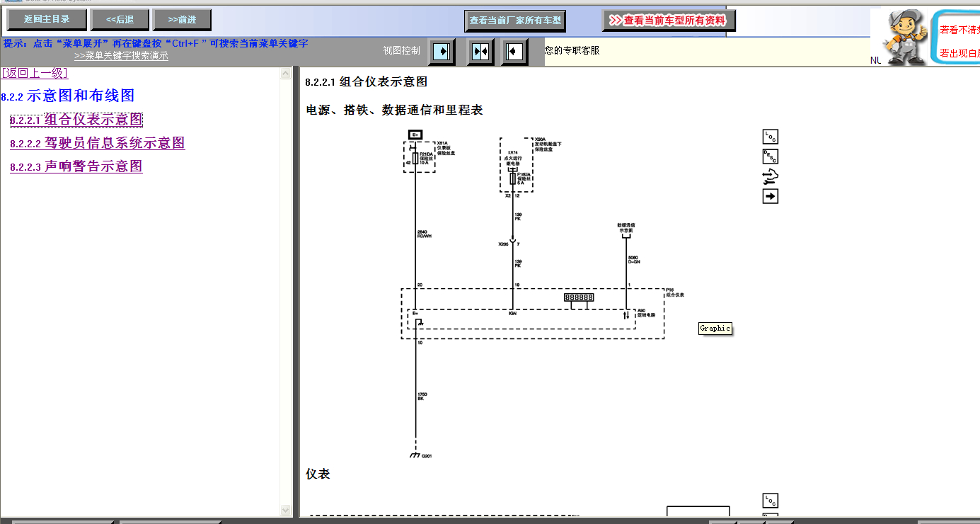
Task: Open 8.2.2.1 组合仪表示意图 in sidebar
Action: pyautogui.click(x=76, y=120)
